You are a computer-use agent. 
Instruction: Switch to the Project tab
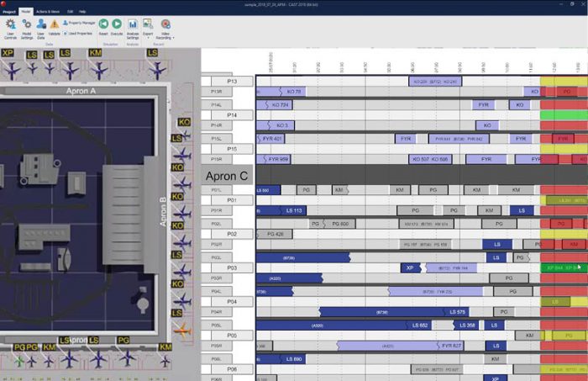pos(9,12)
